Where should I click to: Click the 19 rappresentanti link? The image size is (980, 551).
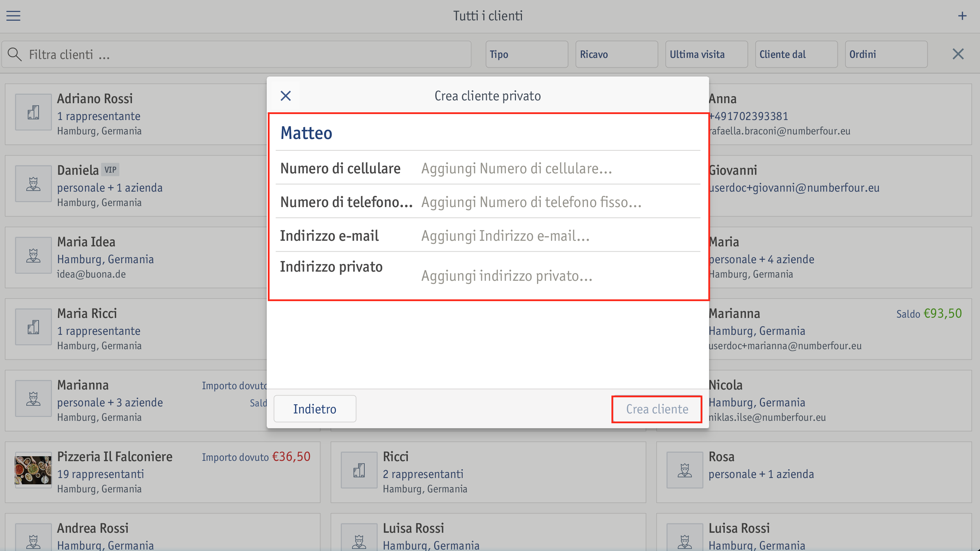tap(100, 474)
